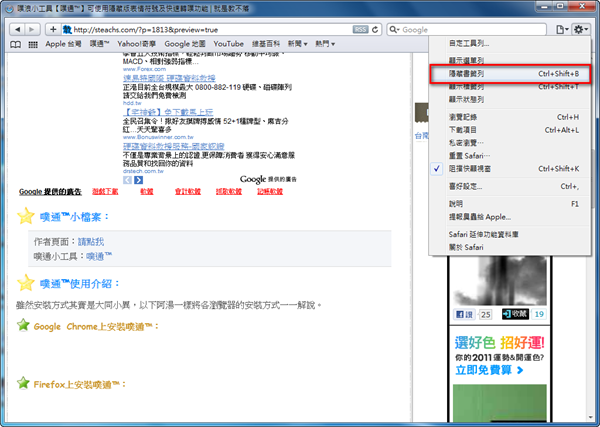Open the RSS feed button in address bar
Viewport: 600px width, 427px height.
pos(360,29)
